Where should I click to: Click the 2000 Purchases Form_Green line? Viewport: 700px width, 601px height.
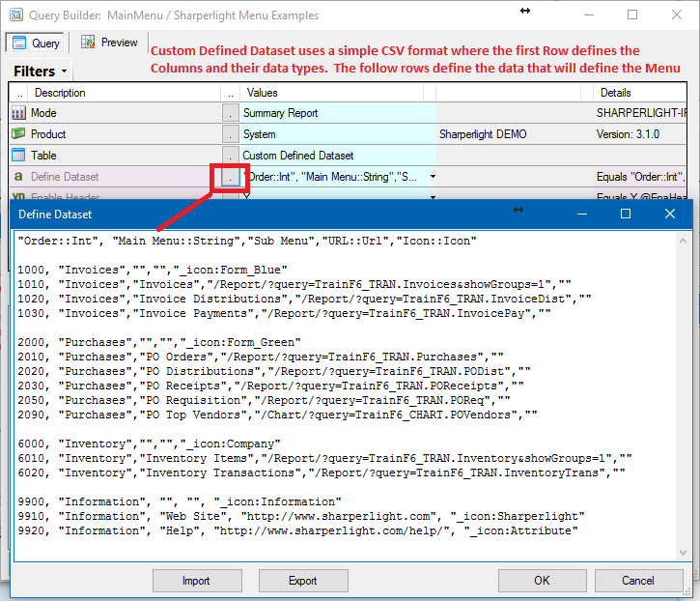[x=159, y=342]
